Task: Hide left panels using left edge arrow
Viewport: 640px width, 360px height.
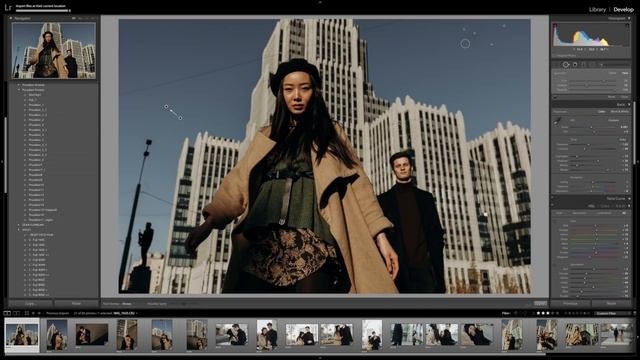Action: (2, 162)
